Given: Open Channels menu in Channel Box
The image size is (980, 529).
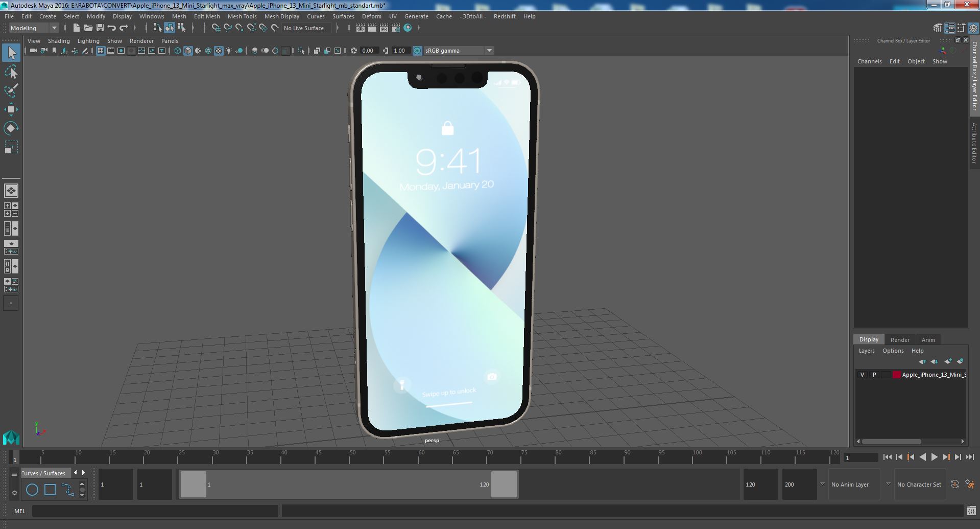Looking at the screenshot, I should (869, 61).
